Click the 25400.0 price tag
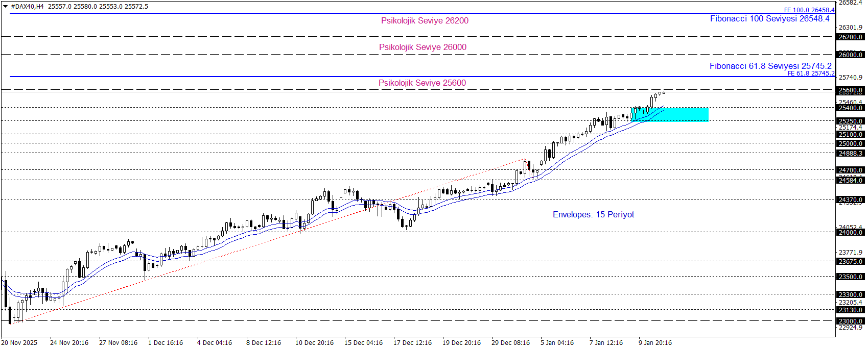The image size is (868, 349). pyautogui.click(x=850, y=108)
